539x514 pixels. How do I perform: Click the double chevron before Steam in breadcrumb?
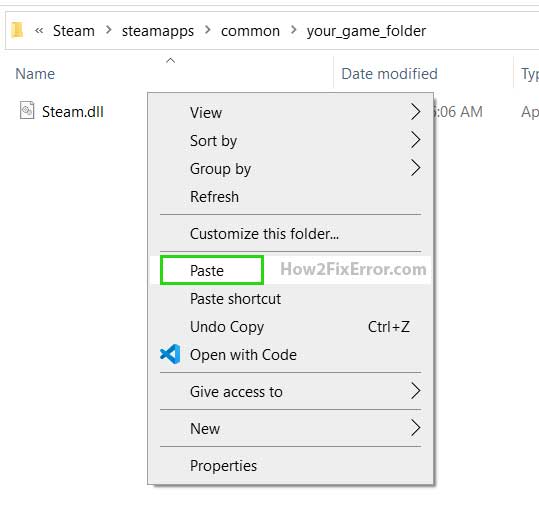(39, 31)
